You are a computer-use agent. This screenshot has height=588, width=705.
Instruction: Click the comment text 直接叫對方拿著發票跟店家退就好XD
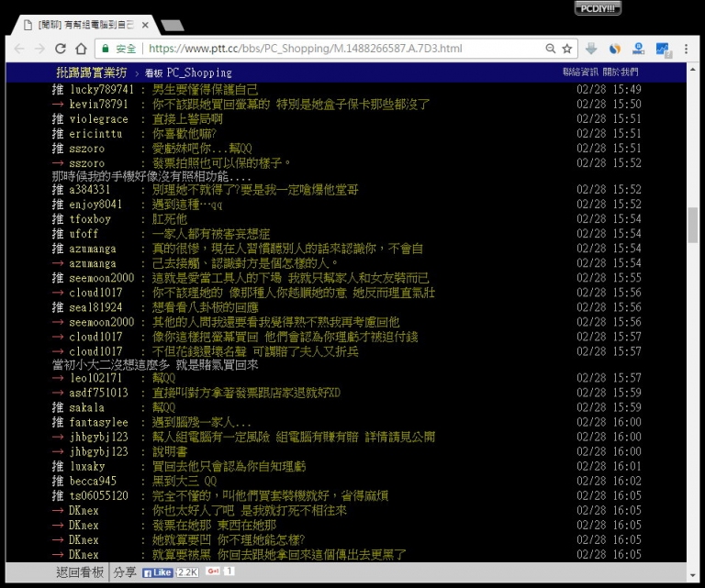[246, 393]
